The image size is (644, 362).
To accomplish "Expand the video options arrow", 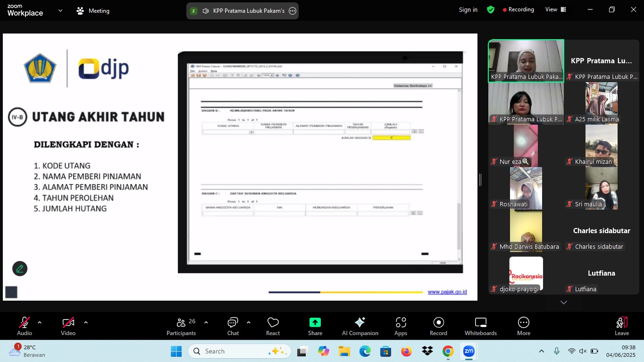I will coord(86,322).
